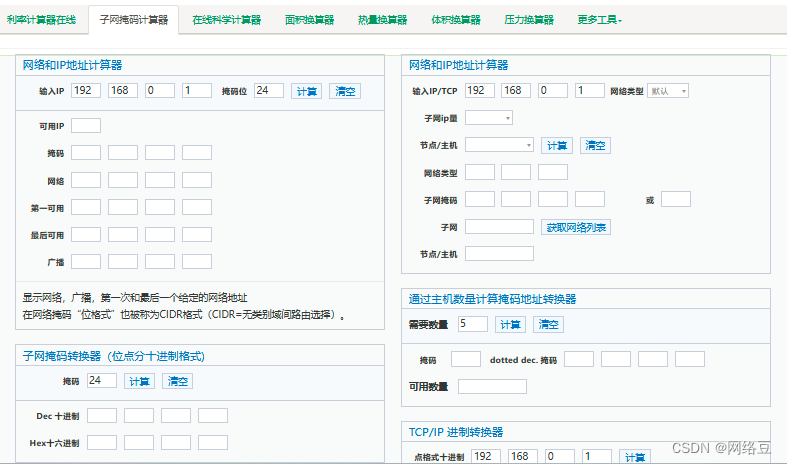Expand the 子网ip量 dropdown

[x=489, y=118]
